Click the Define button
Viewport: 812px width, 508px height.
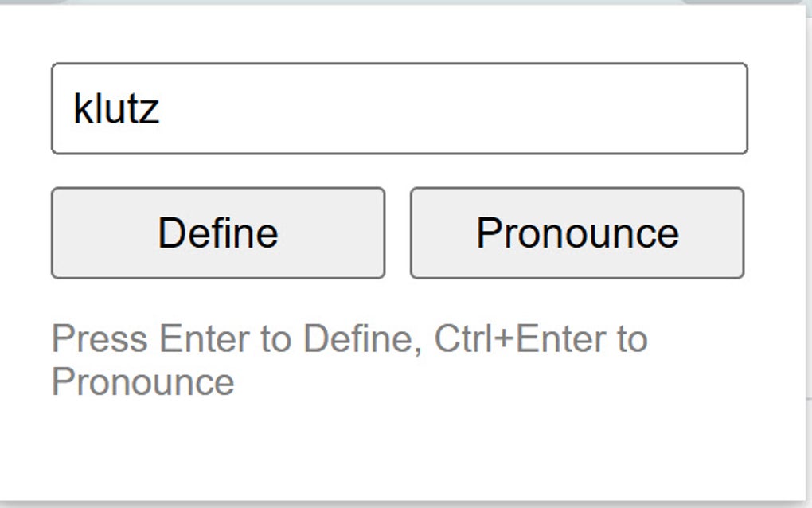(217, 233)
